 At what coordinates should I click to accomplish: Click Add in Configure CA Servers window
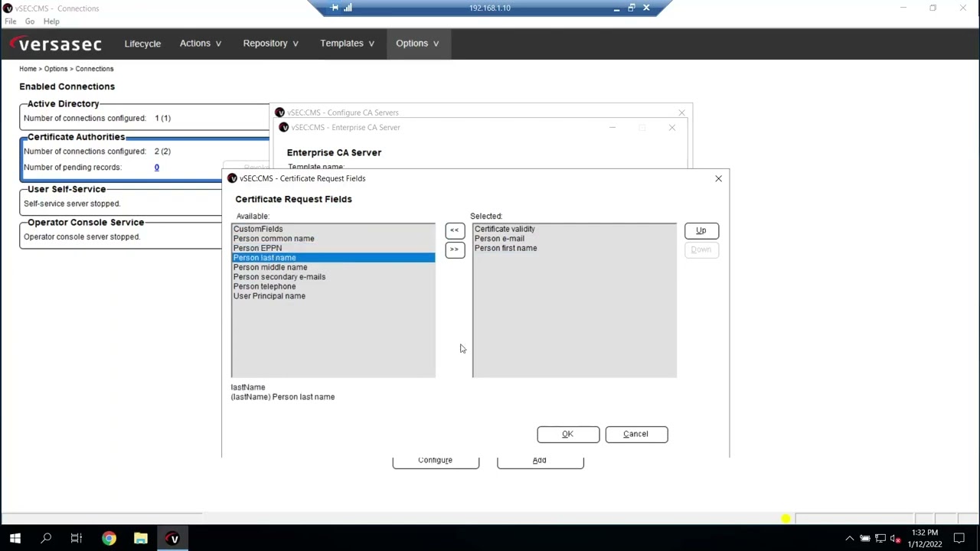click(540, 461)
